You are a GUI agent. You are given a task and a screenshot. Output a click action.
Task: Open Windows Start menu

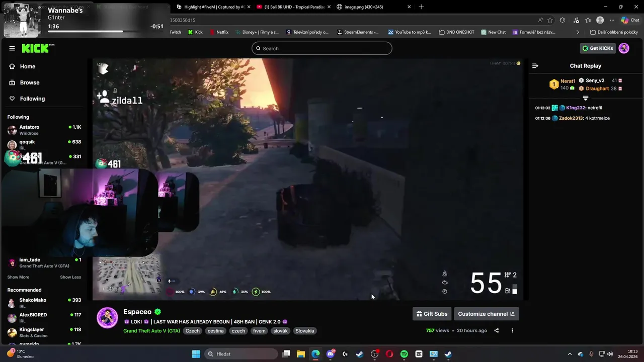point(196,354)
